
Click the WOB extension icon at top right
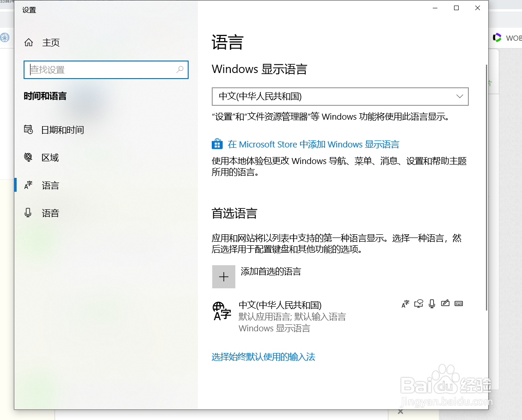[x=497, y=37]
